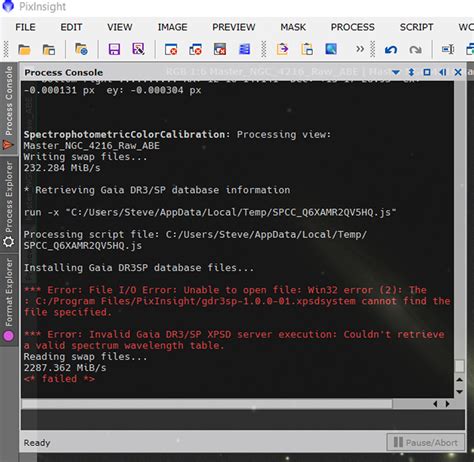Click the Format Explorer magenta circle icon

(9, 336)
